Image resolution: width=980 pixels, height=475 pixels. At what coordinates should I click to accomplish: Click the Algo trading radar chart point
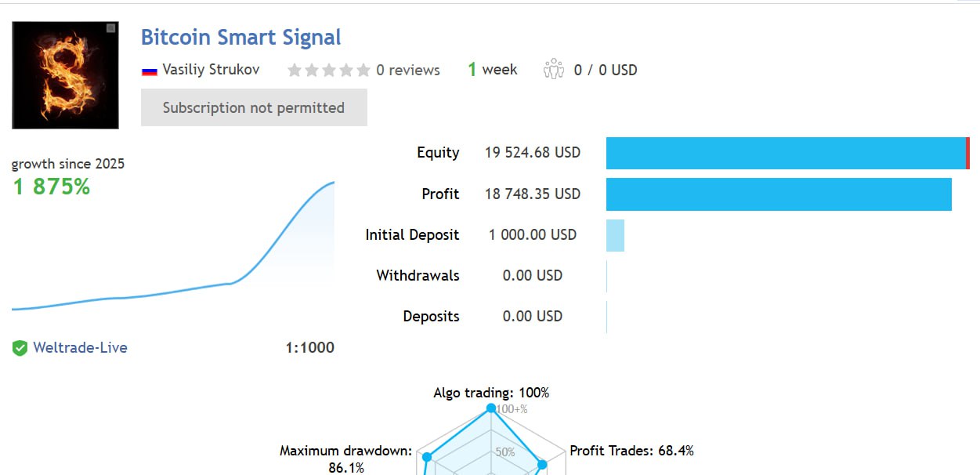pos(491,408)
